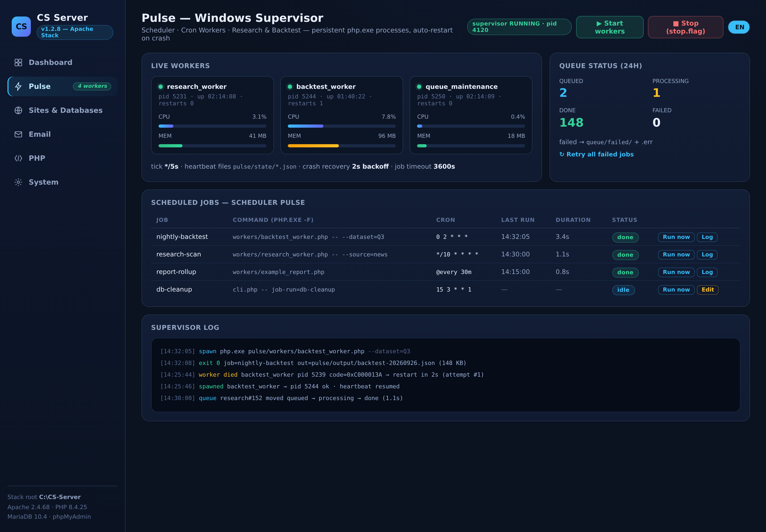Click research_worker green status dot
The width and height of the screenshot is (766, 532).
tap(161, 87)
